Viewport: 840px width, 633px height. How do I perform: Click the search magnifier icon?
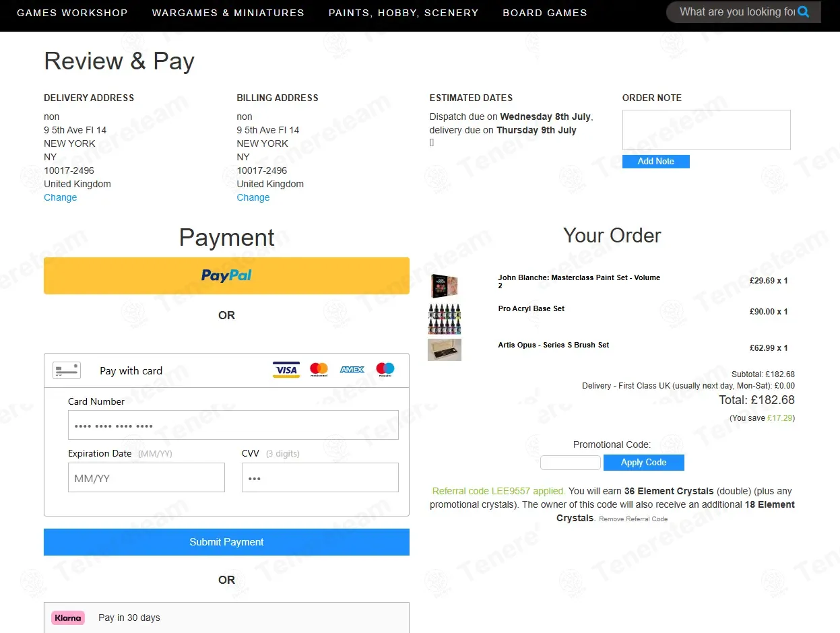click(803, 11)
